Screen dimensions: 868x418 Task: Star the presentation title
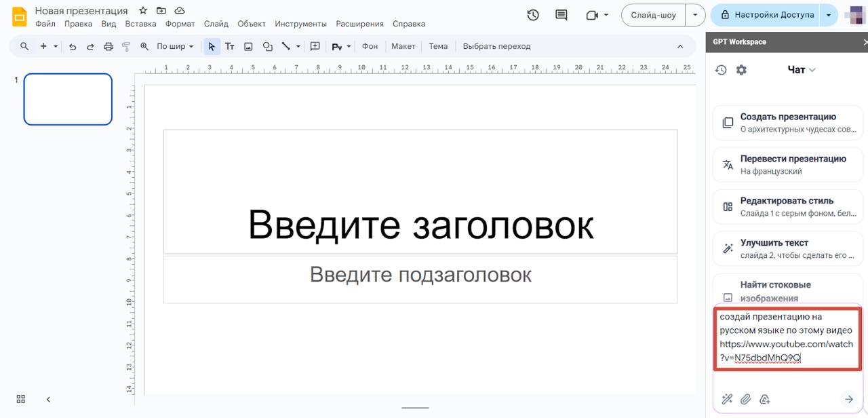[143, 11]
